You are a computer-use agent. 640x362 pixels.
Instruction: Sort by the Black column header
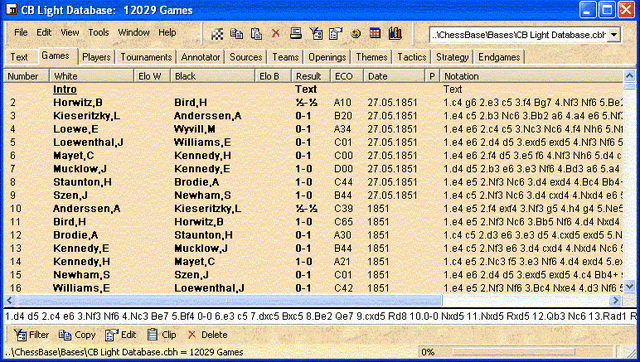[x=213, y=76]
